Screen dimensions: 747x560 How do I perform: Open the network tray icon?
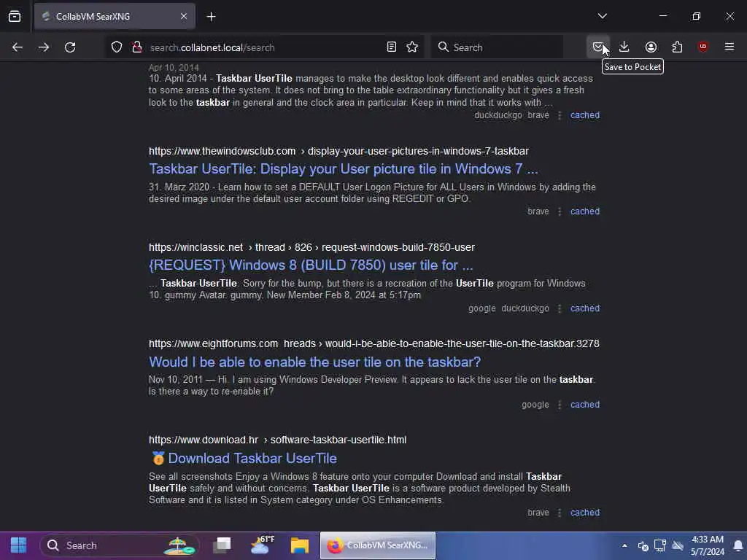click(659, 545)
